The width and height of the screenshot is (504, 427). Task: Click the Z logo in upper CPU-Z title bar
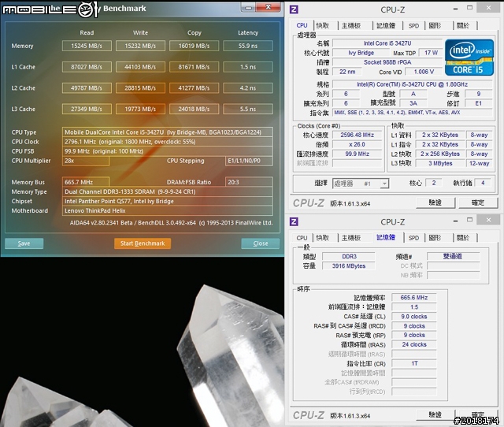[x=294, y=9]
